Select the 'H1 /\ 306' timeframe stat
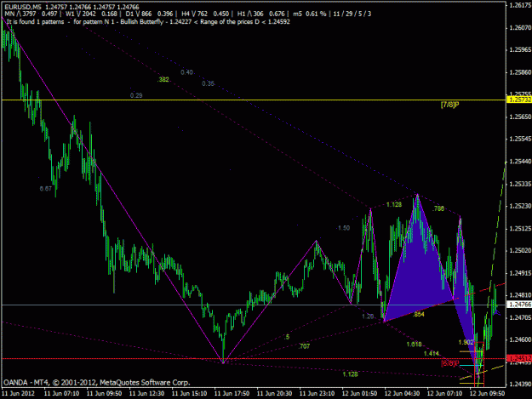The width and height of the screenshot is (532, 399). 250,14
